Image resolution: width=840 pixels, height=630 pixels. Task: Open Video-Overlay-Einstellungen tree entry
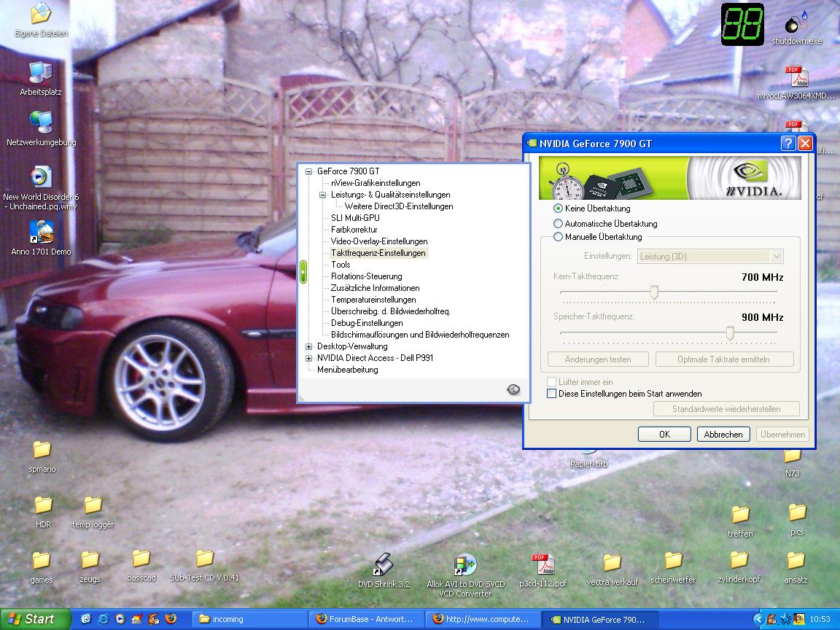[379, 241]
